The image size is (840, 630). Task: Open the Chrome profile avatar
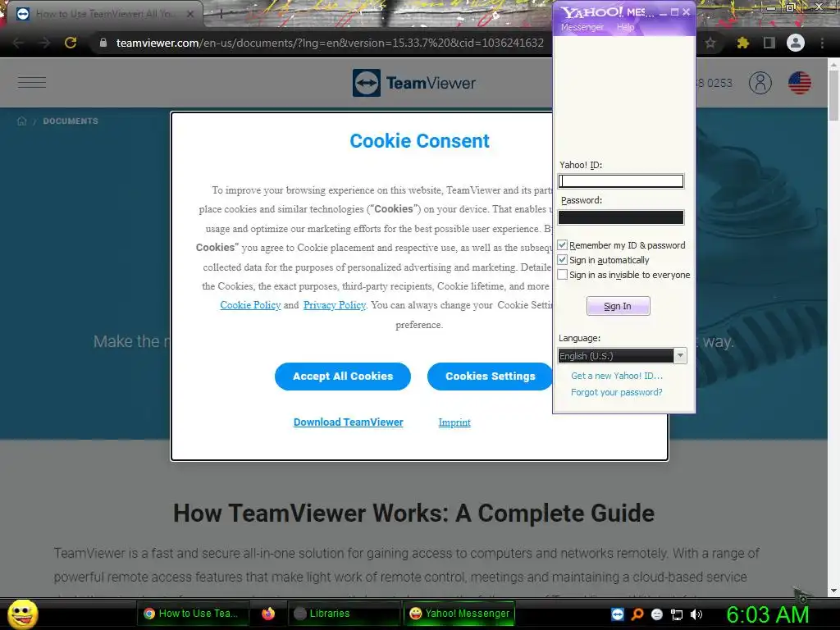pos(796,43)
